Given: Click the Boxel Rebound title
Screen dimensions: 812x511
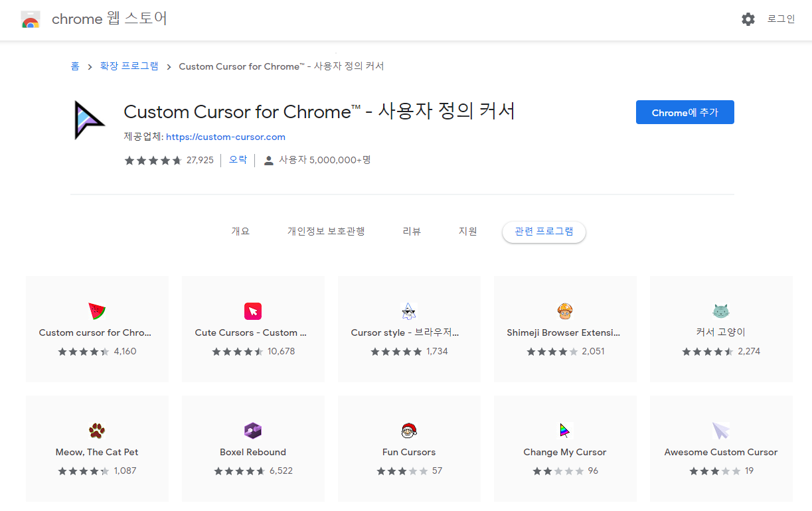Looking at the screenshot, I should (253, 452).
